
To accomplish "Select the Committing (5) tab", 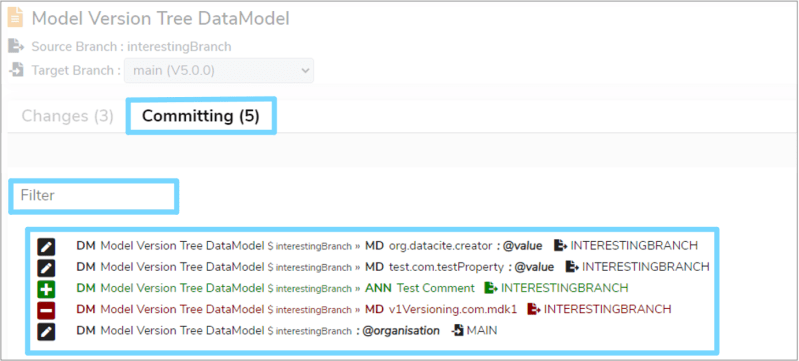I will tap(201, 116).
